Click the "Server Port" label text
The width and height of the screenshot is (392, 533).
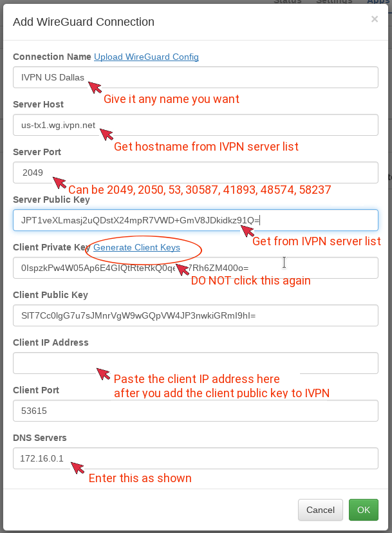coord(37,152)
